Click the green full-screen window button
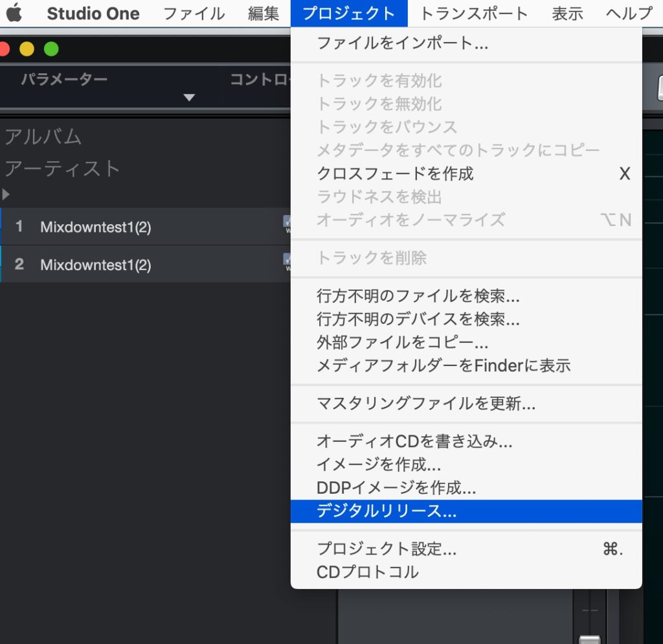 point(51,49)
